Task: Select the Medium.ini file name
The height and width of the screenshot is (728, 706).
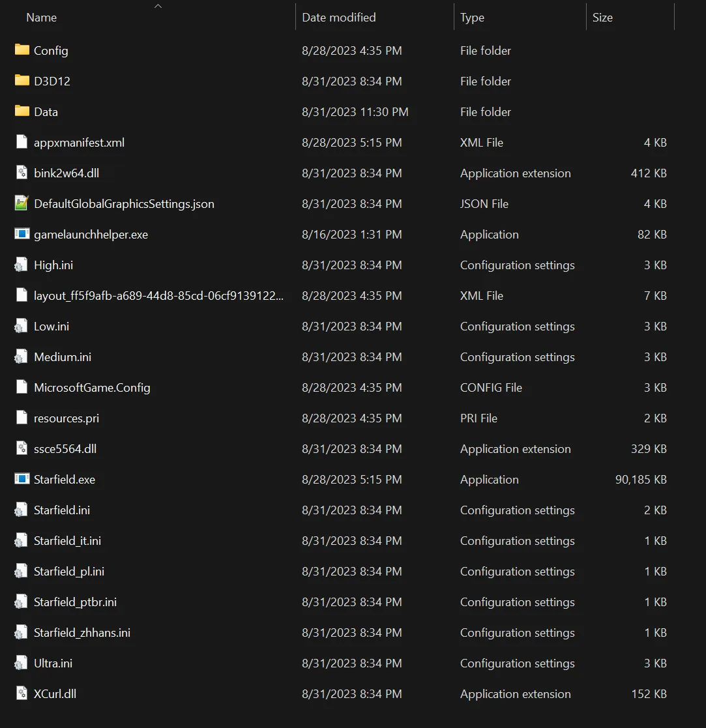Action: 62,357
